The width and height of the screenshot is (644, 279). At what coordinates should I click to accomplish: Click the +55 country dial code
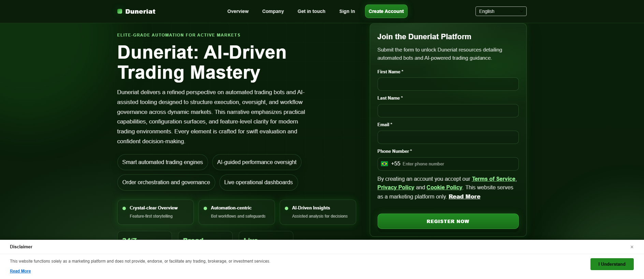pos(396,164)
